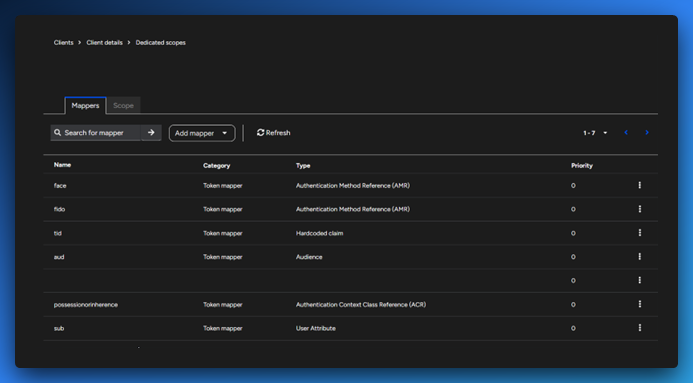Screen dimensions: 693x383
Task: Open the kebab menu for the sub mapper
Action: click(640, 328)
